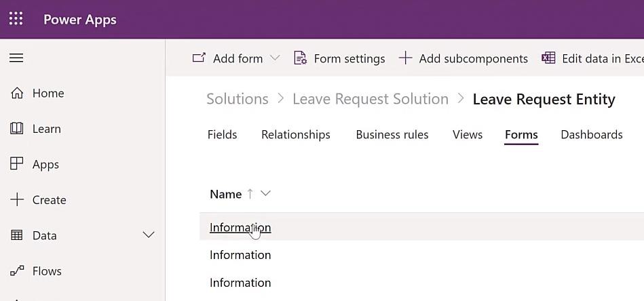644x301 pixels.
Task: Click the Form settings document icon
Action: [300, 58]
